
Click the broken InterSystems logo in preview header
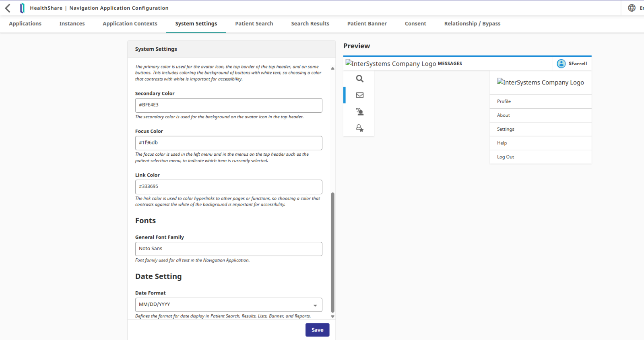pos(390,64)
